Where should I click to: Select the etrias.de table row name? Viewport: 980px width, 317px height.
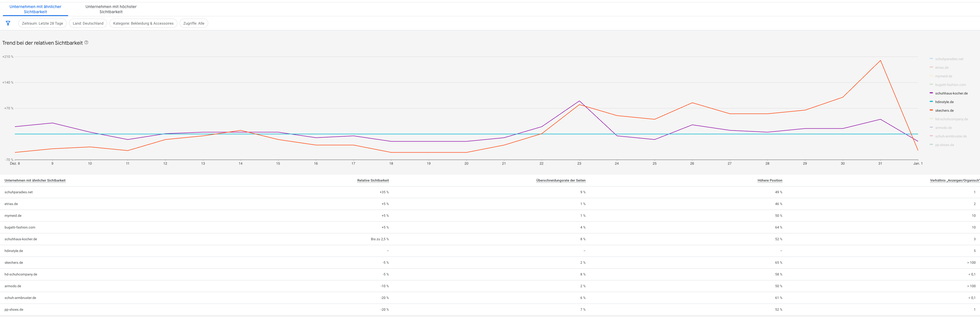(x=11, y=204)
